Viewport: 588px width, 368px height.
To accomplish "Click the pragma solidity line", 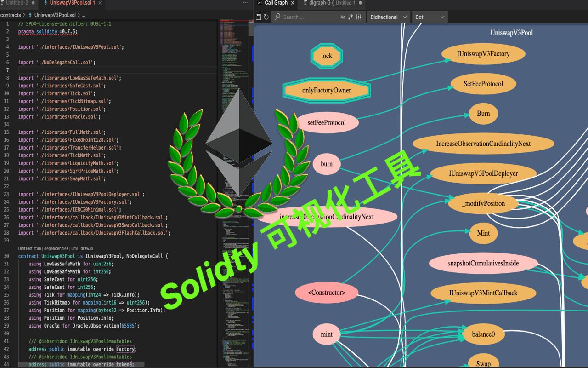I will tap(48, 32).
